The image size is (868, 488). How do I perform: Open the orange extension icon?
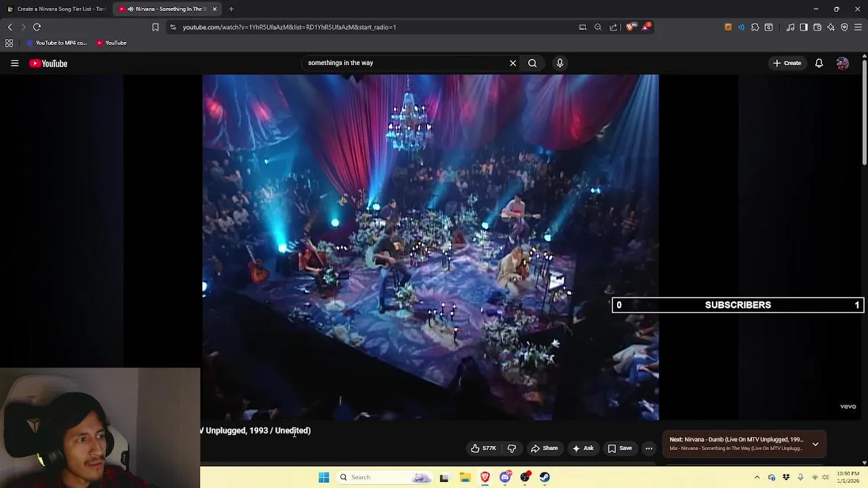pyautogui.click(x=728, y=27)
